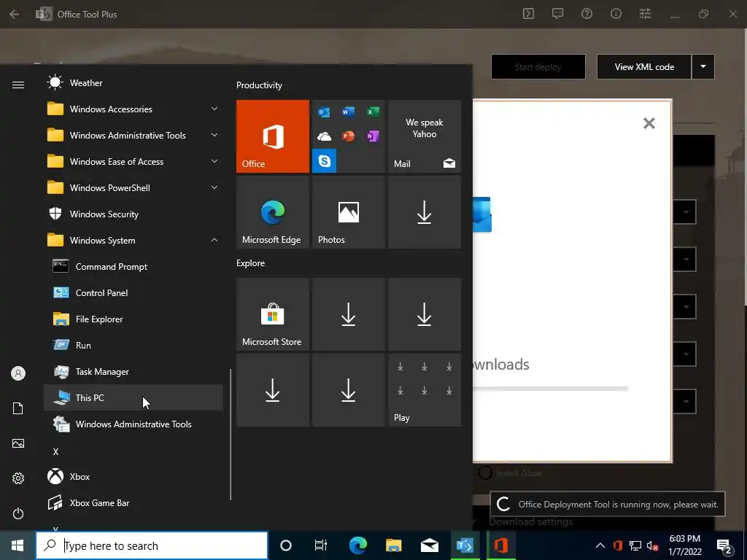Viewport: 747px width, 560px height.
Task: Open This PC under Windows System
Action: pyautogui.click(x=133, y=397)
